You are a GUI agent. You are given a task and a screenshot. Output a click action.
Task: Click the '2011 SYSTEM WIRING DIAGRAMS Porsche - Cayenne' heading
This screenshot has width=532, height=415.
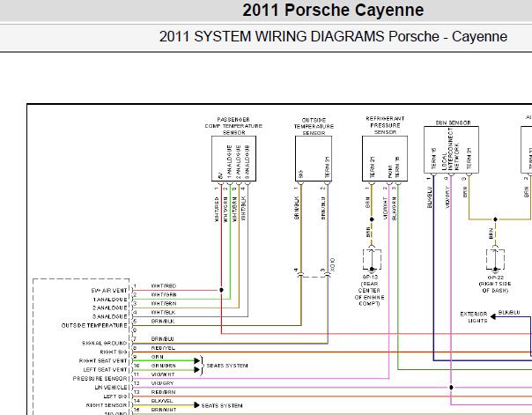coord(333,37)
